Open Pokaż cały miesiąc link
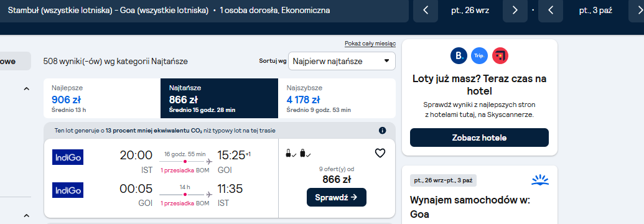The height and width of the screenshot is (224, 644). click(370, 44)
